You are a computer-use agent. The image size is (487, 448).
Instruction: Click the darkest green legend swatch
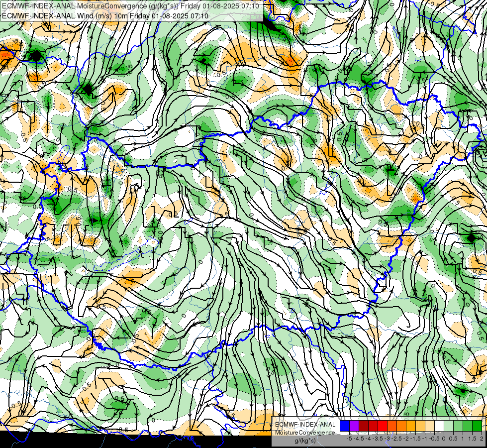(477, 426)
